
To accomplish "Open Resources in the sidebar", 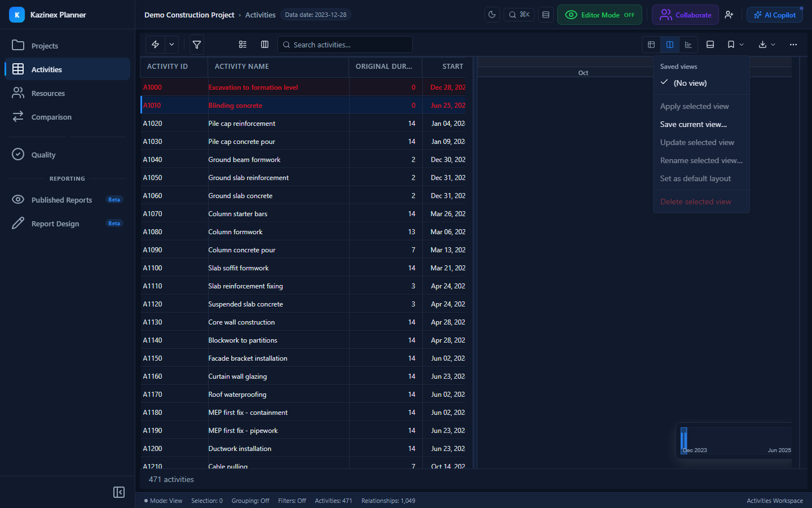I will click(x=68, y=93).
